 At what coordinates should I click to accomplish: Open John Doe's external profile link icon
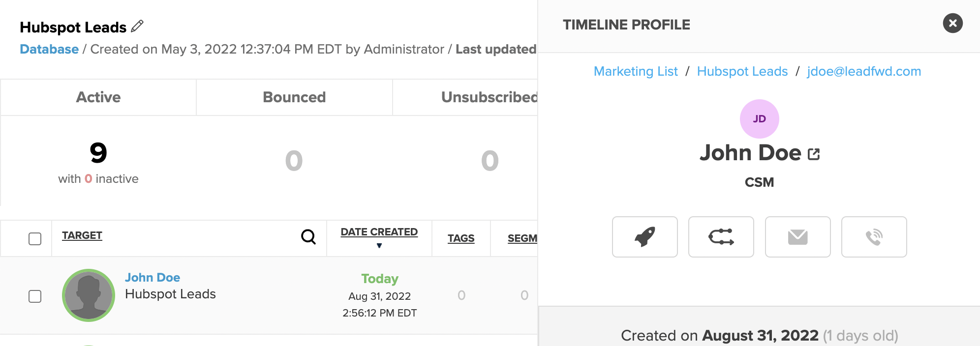814,154
